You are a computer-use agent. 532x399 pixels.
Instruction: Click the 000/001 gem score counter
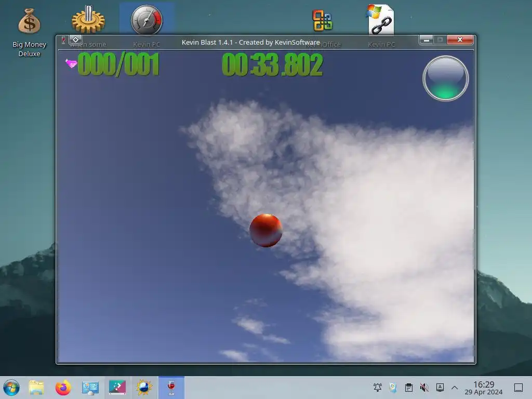coord(118,64)
